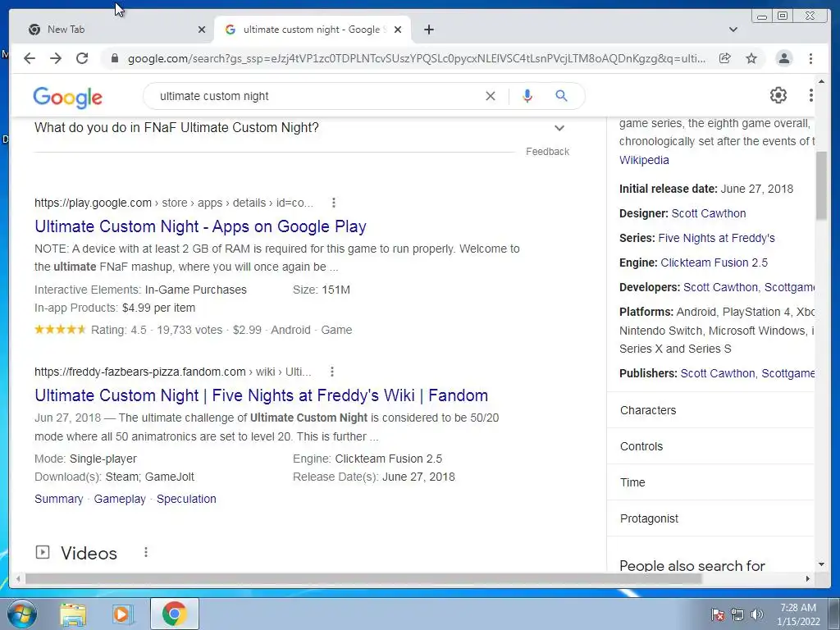Open the Five Nights at Freddy's Wiki Fandom result
This screenshot has height=630, width=840.
coord(262,395)
